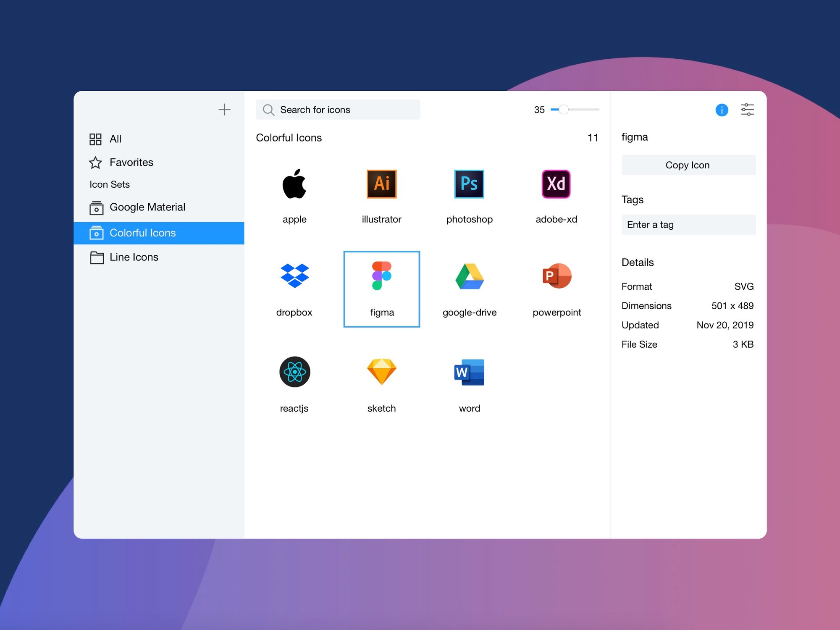The width and height of the screenshot is (840, 630).
Task: Select the illustrator icon
Action: [381, 184]
